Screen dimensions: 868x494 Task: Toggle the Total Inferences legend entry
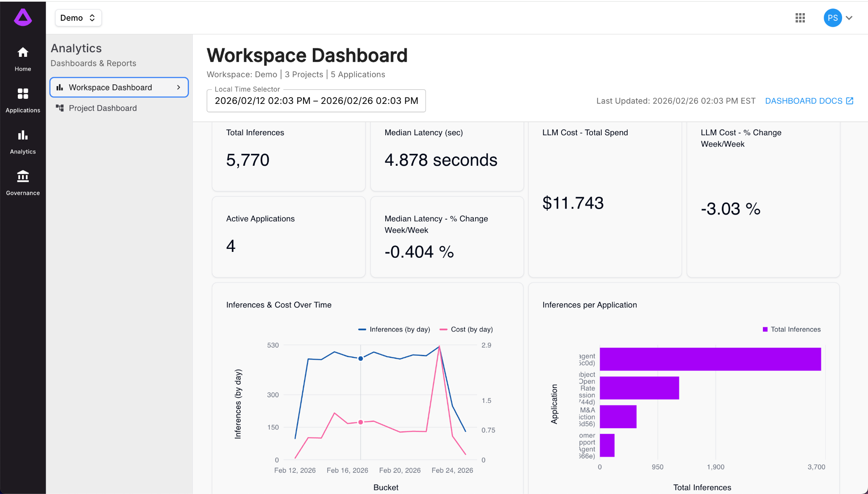[x=791, y=329]
